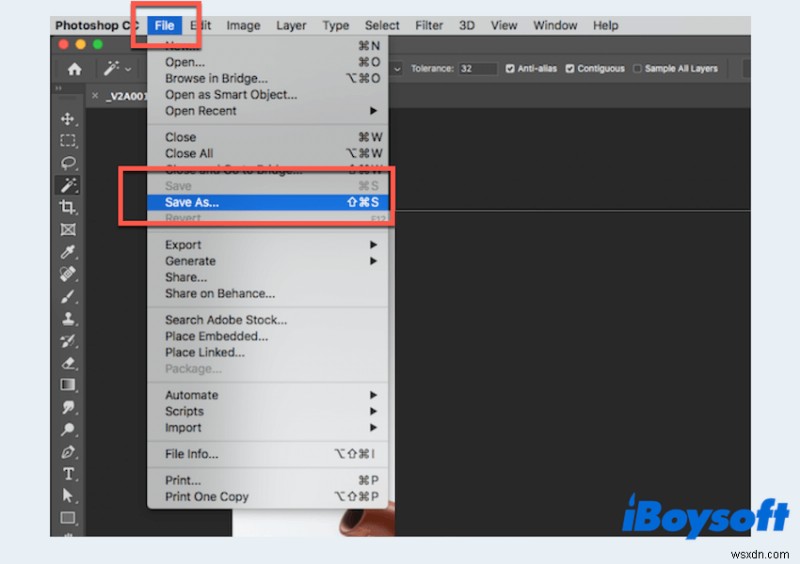Choose Print One Copy

[x=268, y=497]
